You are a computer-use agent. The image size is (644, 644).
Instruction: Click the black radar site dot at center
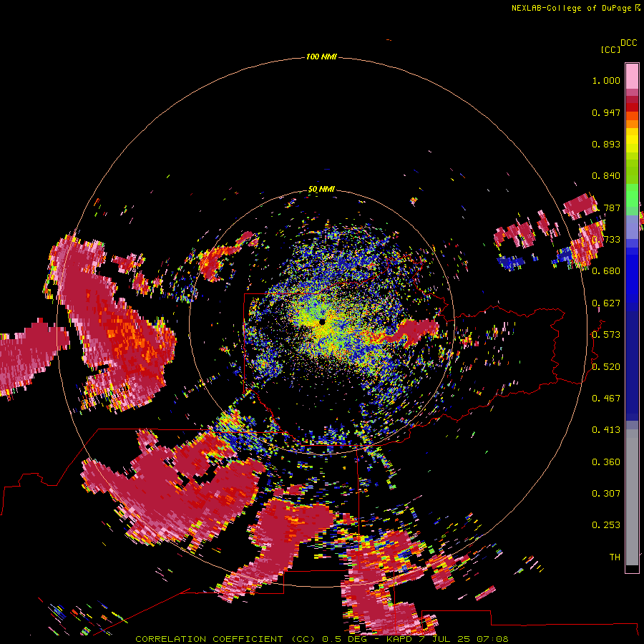tap(322, 322)
